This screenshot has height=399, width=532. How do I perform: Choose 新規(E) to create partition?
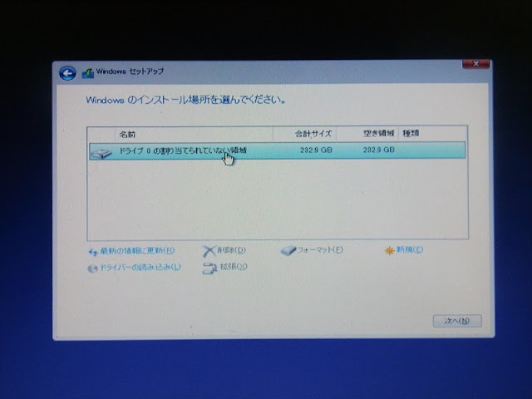click(410, 249)
